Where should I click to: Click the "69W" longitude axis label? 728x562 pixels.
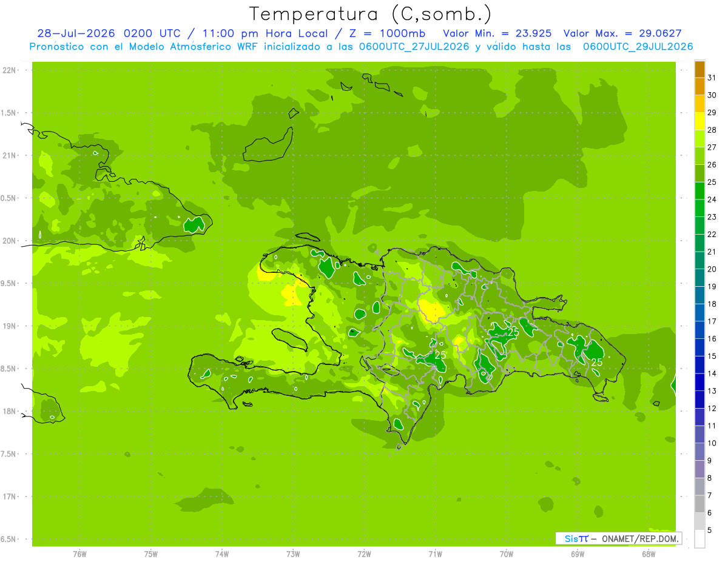point(578,555)
